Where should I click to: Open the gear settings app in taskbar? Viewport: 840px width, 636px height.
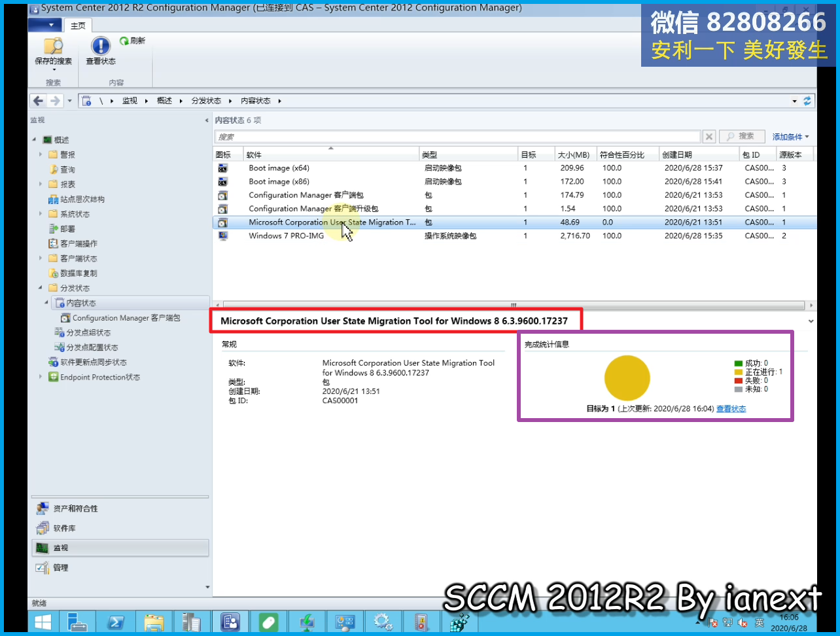[x=383, y=622]
